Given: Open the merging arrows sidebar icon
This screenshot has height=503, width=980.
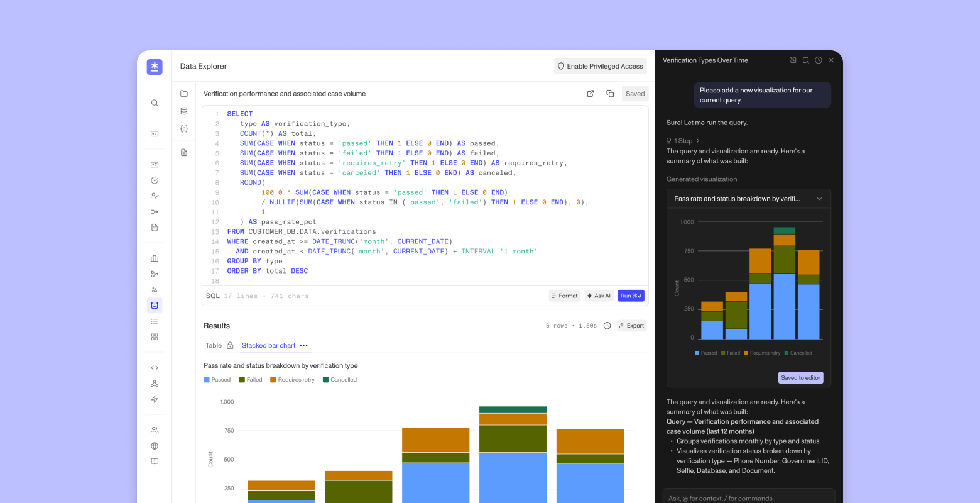Looking at the screenshot, I should point(155,212).
